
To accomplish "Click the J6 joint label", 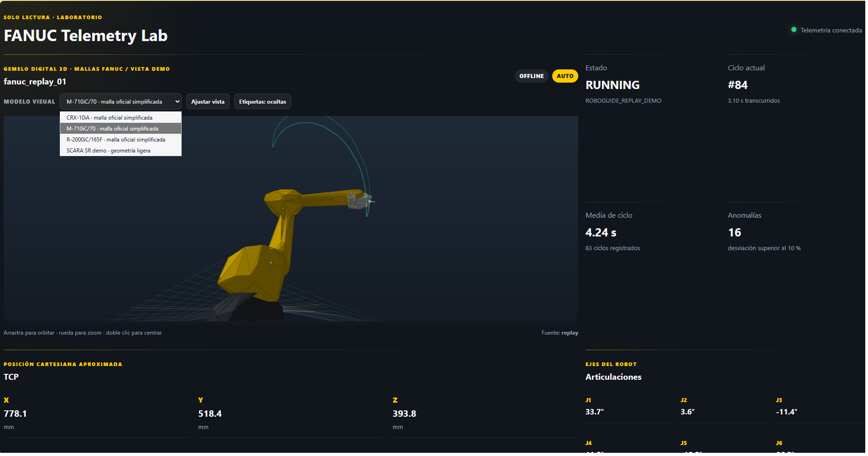I will coord(779,443).
